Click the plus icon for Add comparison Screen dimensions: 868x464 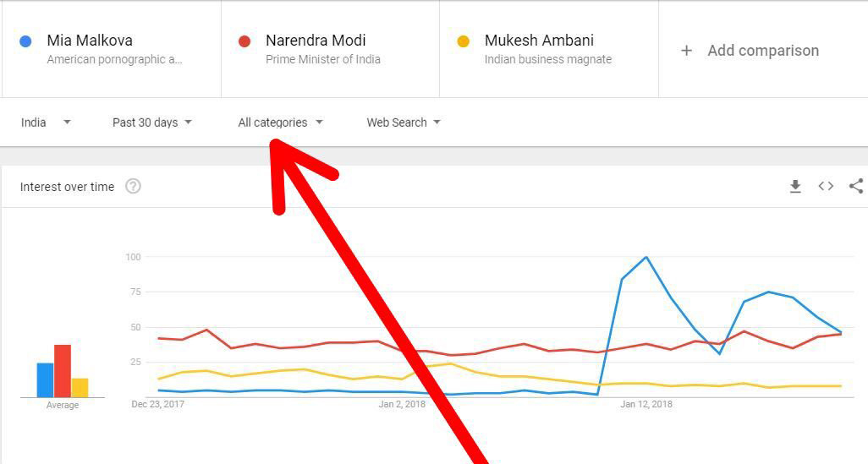tap(686, 51)
